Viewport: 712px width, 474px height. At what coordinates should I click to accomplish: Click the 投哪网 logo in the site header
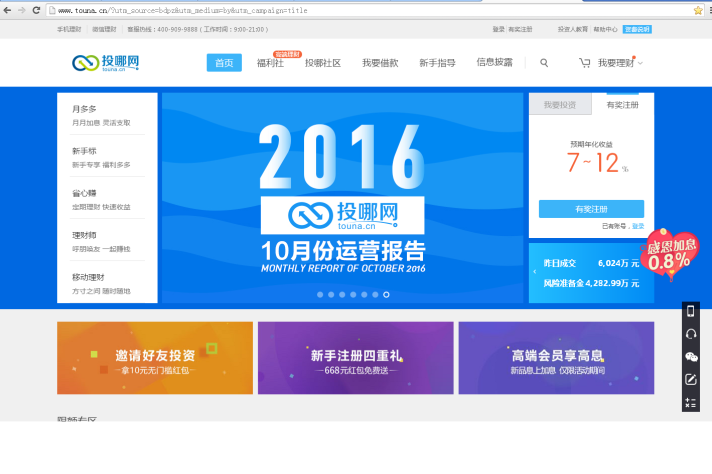point(105,63)
